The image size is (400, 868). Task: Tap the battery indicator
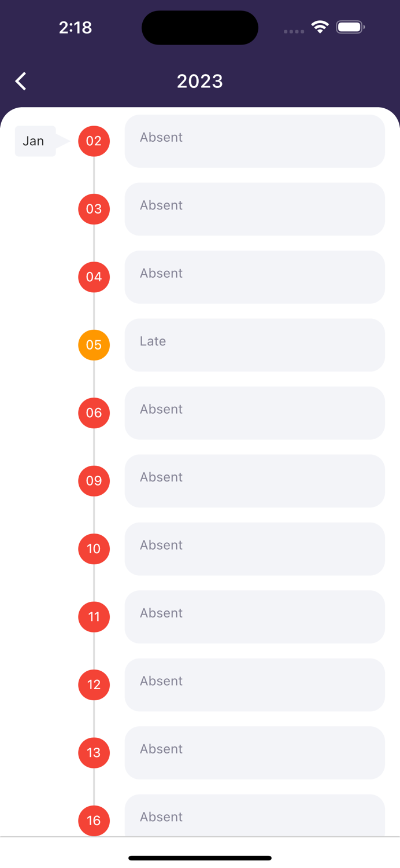[350, 27]
